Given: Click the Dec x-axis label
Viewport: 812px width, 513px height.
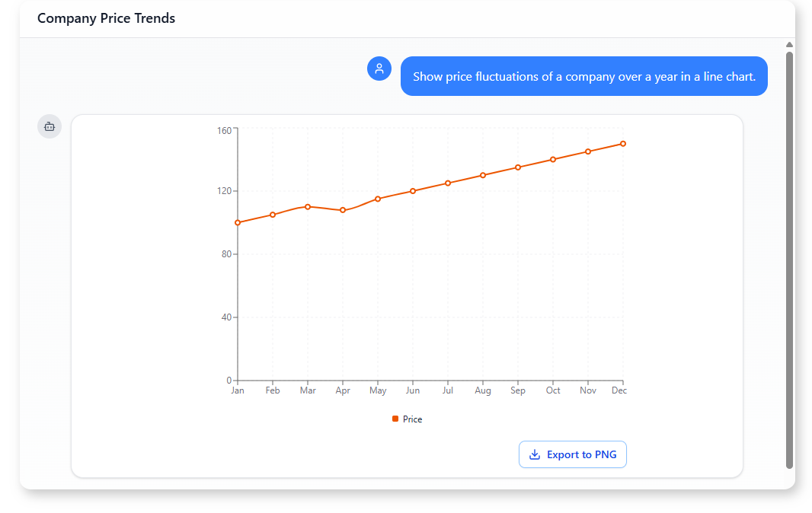Looking at the screenshot, I should pos(619,390).
